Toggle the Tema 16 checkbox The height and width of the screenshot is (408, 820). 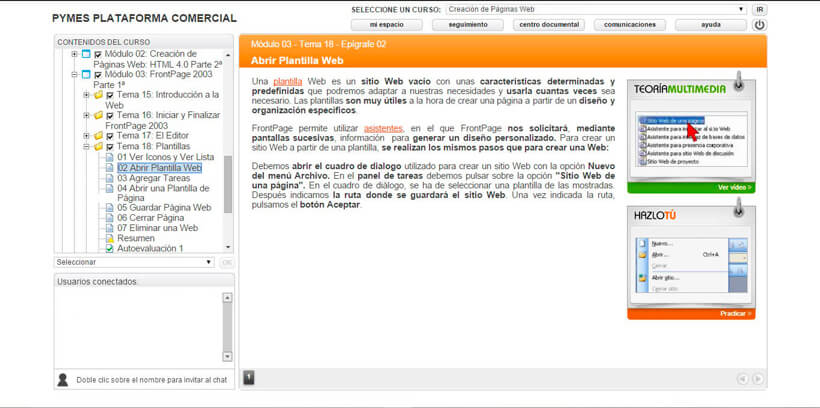point(109,116)
